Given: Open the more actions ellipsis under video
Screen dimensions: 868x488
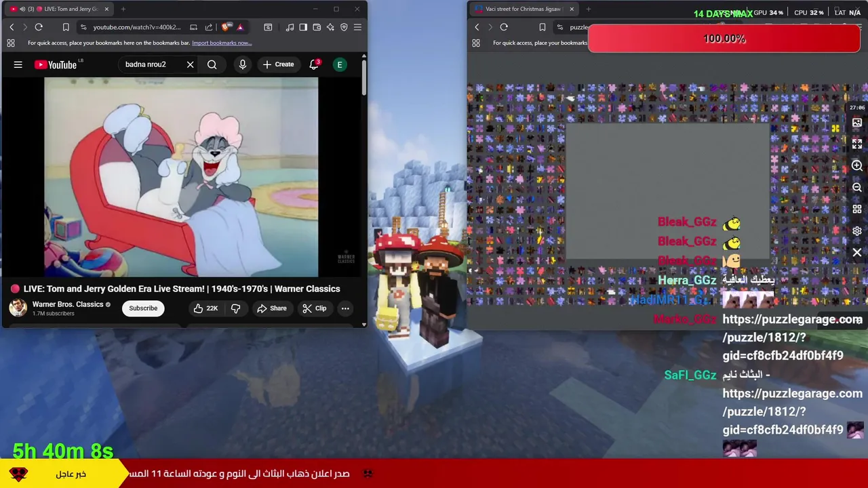Looking at the screenshot, I should [345, 308].
